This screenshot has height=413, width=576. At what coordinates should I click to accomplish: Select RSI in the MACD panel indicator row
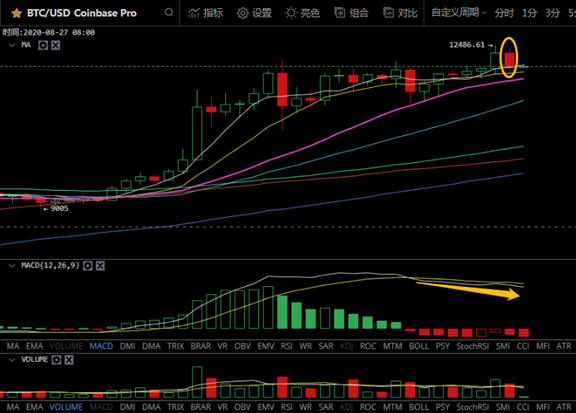[287, 346]
